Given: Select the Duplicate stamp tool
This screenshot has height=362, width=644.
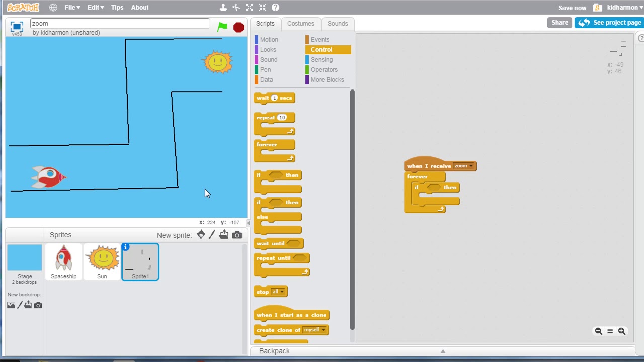Looking at the screenshot, I should [x=223, y=8].
